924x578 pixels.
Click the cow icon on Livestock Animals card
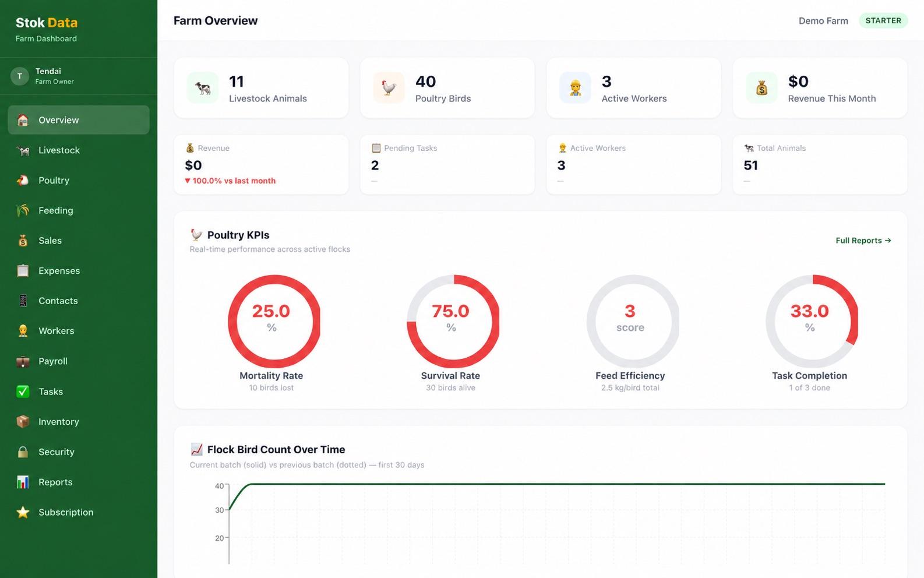click(x=203, y=88)
